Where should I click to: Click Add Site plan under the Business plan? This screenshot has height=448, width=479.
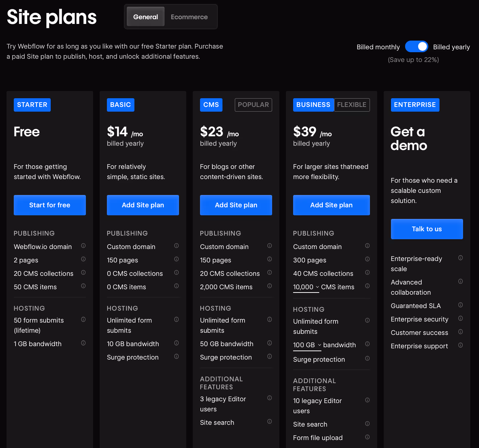(331, 205)
